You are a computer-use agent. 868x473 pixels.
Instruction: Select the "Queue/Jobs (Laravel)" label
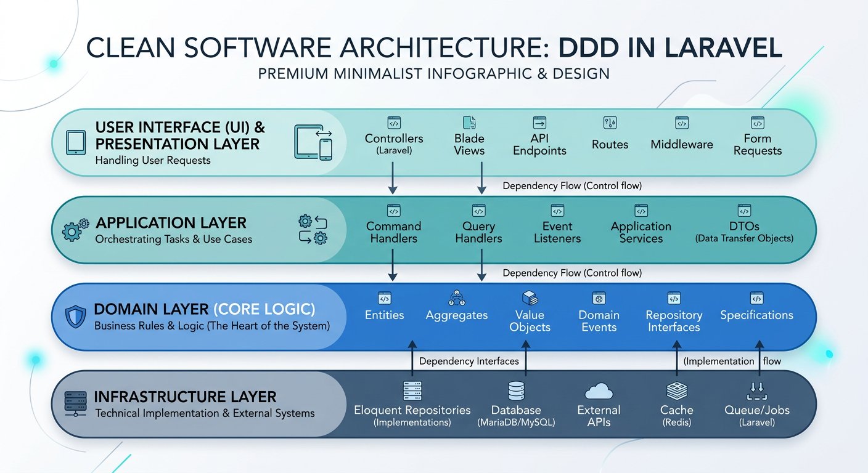pyautogui.click(x=757, y=416)
